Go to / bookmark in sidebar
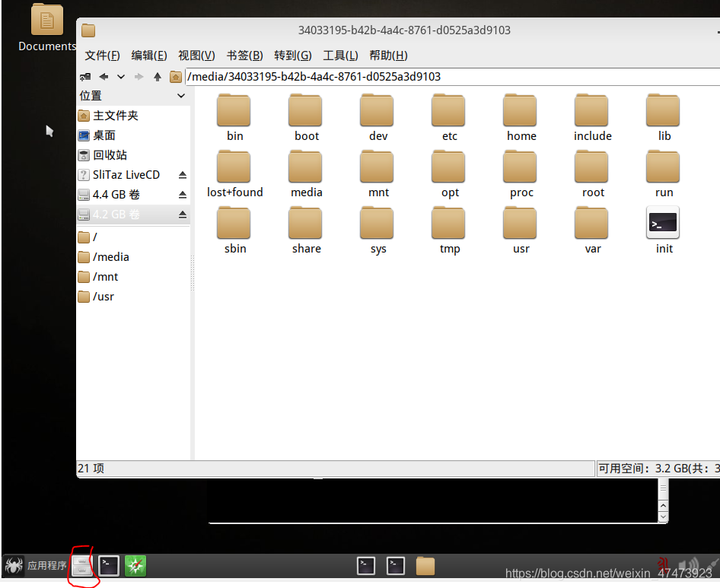Screen dimensions: 720x588 click(133, 237)
